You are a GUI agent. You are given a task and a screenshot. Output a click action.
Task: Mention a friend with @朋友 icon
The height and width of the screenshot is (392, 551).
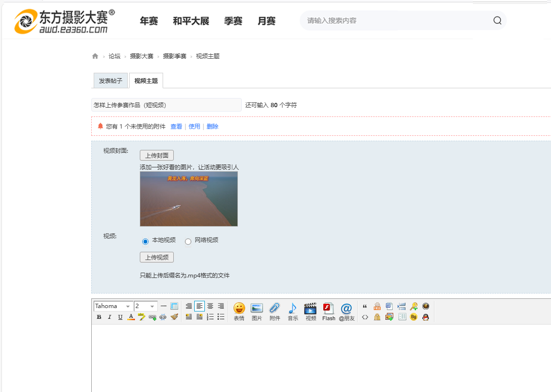click(347, 311)
